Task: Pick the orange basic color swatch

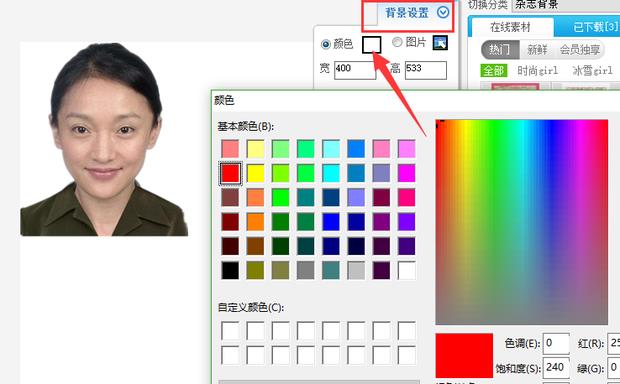Action: [x=255, y=222]
